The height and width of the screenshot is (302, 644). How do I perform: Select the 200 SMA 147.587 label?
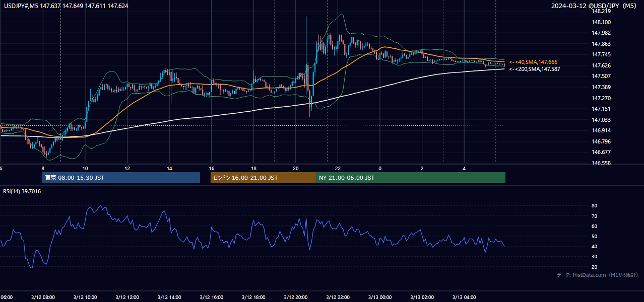click(x=534, y=69)
